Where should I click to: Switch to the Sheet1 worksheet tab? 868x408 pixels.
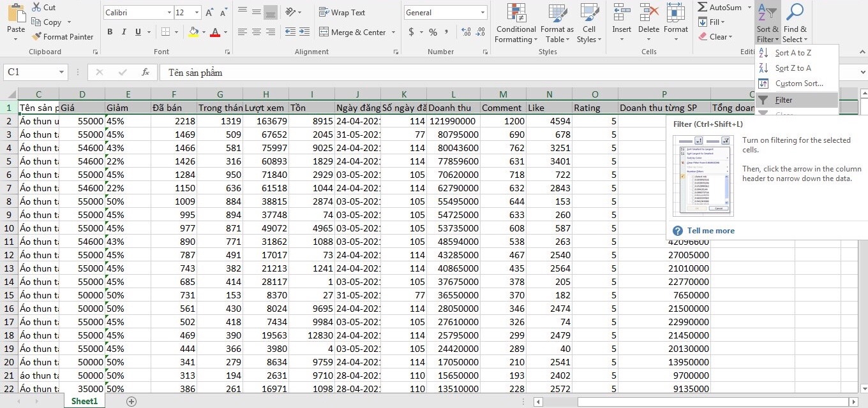coord(84,401)
